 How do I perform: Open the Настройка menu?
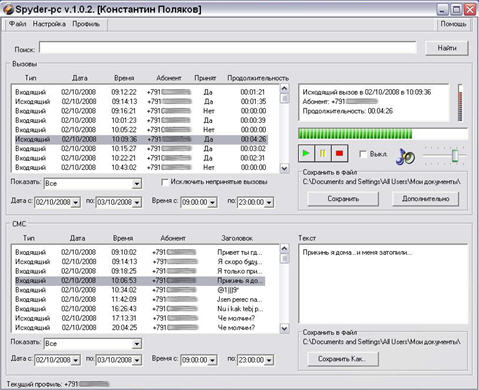click(x=49, y=24)
